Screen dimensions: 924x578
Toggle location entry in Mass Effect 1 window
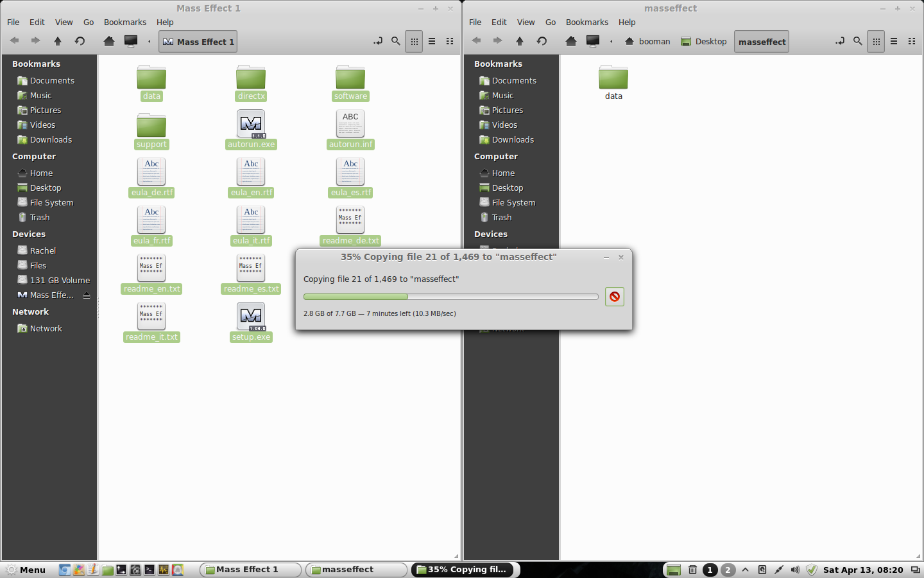(x=378, y=41)
